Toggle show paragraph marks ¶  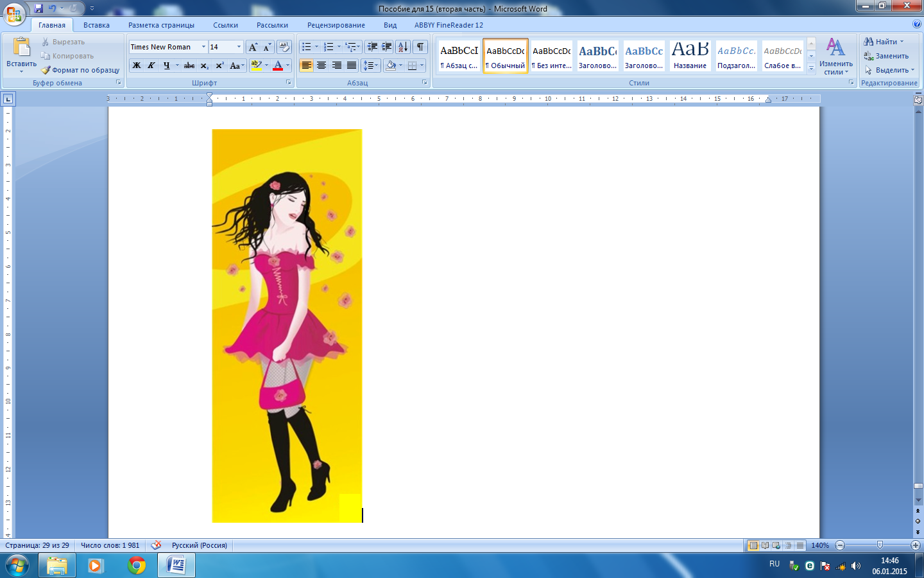(x=420, y=47)
